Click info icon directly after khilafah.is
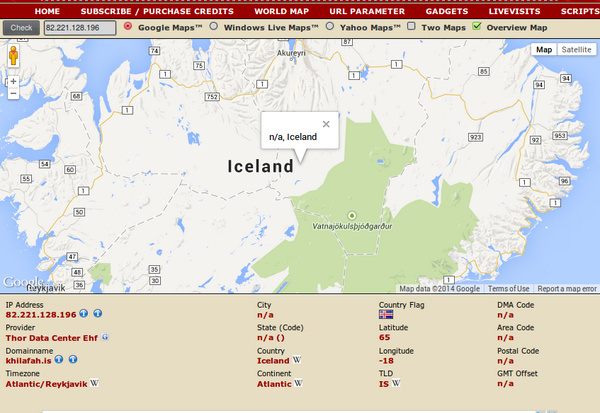The width and height of the screenshot is (600, 413). [59, 359]
